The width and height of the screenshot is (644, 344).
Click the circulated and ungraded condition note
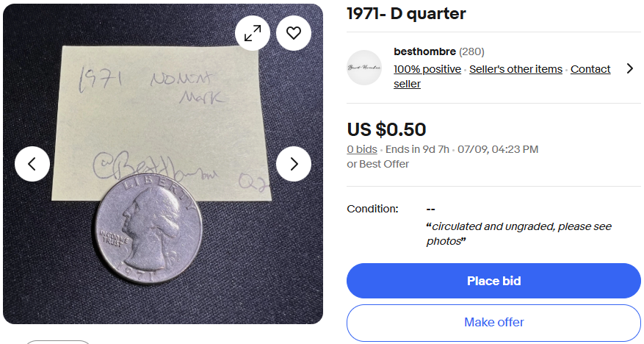[x=518, y=234]
